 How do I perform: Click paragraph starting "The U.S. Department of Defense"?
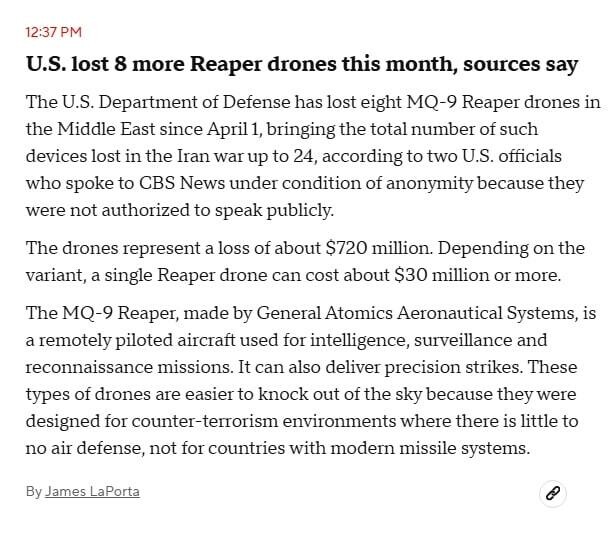(x=310, y=157)
